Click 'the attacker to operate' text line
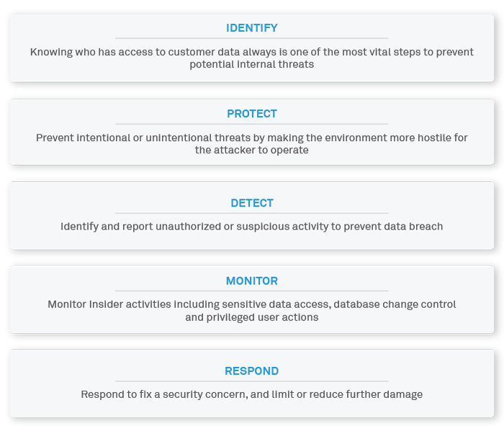This screenshot has height=431, width=504. click(x=251, y=150)
